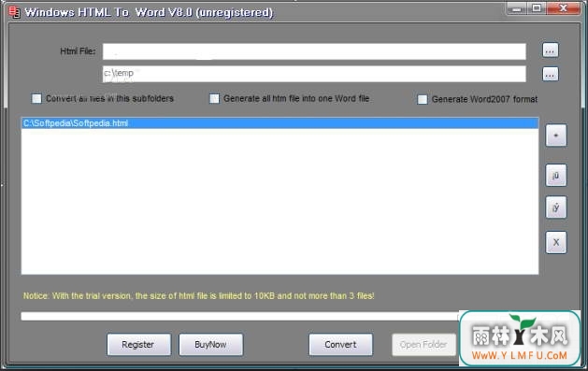The width and height of the screenshot is (588, 371).
Task: Click the Open Folder button
Action: 423,345
